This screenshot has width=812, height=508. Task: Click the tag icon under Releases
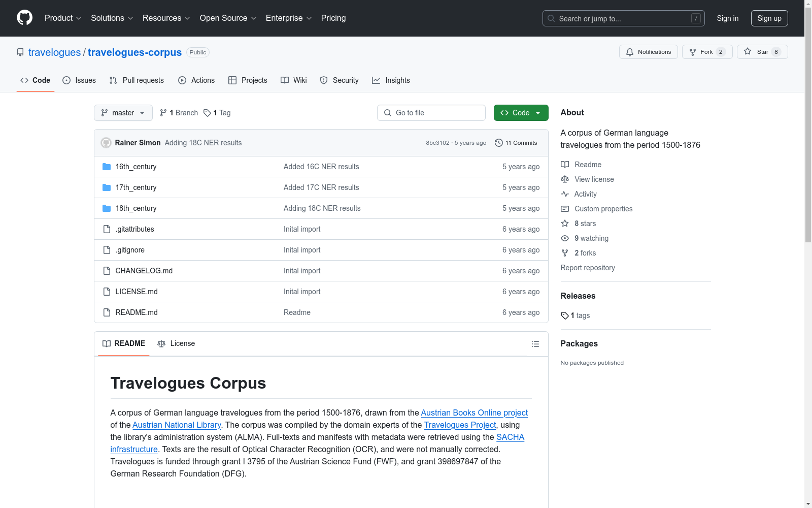coord(565,315)
